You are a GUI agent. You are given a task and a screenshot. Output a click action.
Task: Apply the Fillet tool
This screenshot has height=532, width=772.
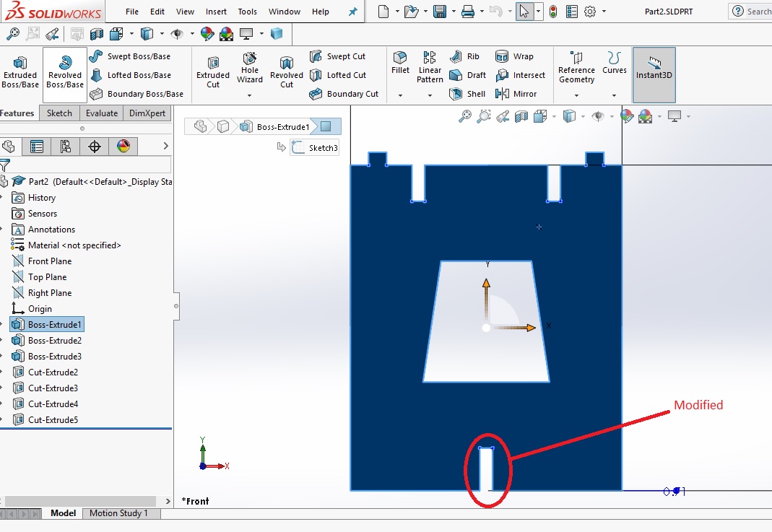click(x=400, y=63)
